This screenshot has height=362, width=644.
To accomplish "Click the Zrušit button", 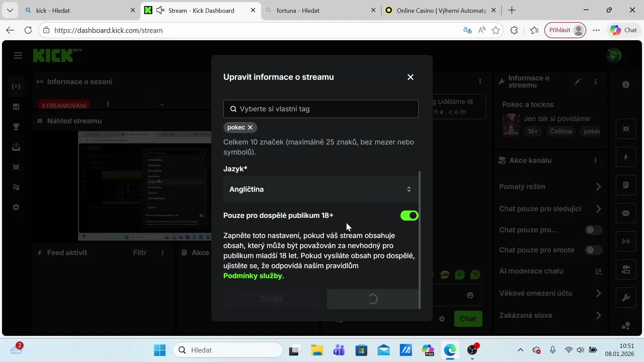I will pyautogui.click(x=271, y=299).
